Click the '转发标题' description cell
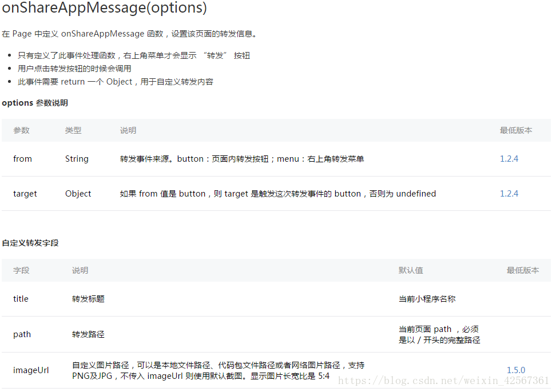556x392 pixels. pos(88,299)
